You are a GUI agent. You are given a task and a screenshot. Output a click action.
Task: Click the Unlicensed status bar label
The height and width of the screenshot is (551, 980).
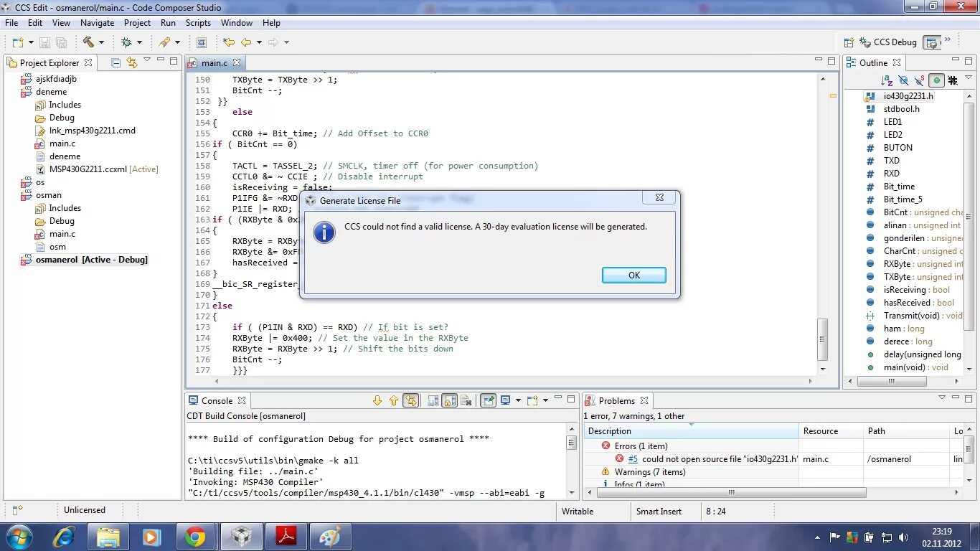pos(85,510)
